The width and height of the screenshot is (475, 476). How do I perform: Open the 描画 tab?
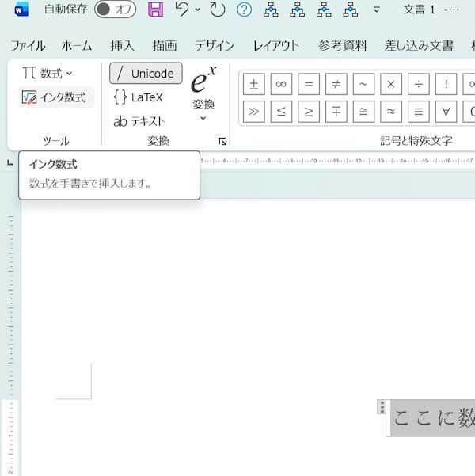pos(165,45)
